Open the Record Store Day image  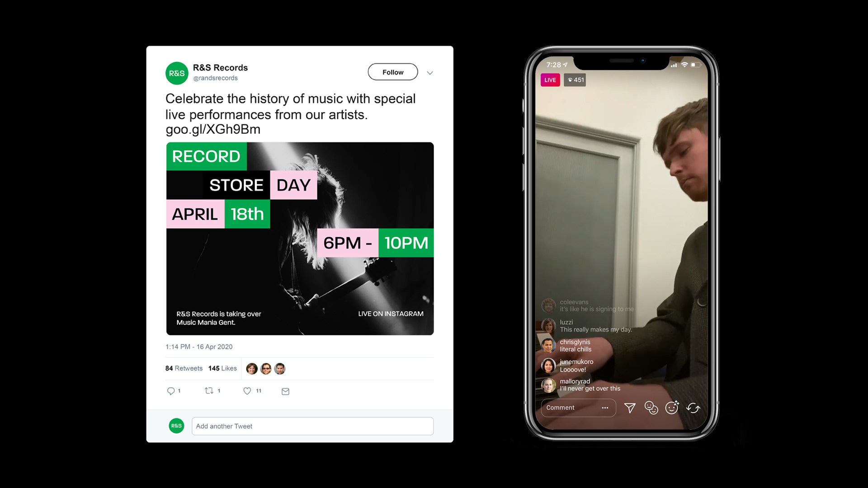[300, 239]
